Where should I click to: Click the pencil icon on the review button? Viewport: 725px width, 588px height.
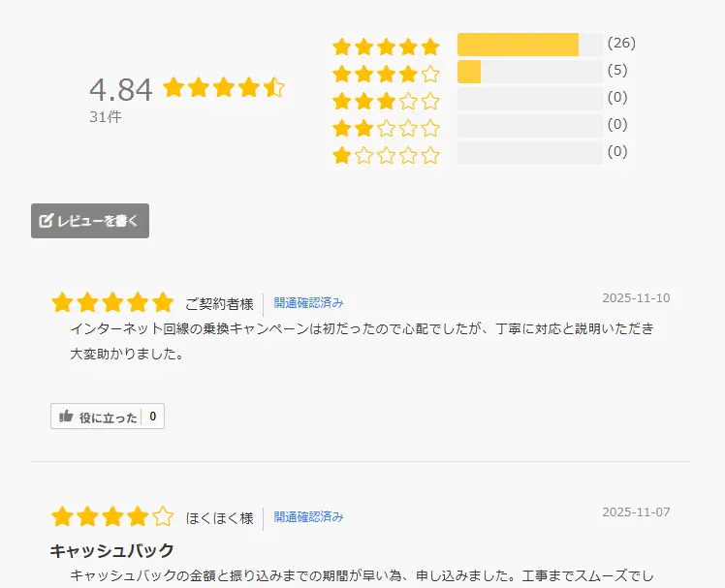[x=46, y=221]
